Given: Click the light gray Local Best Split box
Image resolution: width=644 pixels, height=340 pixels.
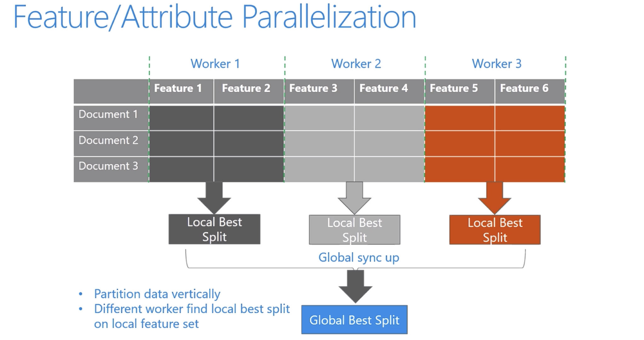Looking at the screenshot, I should pyautogui.click(x=354, y=230).
